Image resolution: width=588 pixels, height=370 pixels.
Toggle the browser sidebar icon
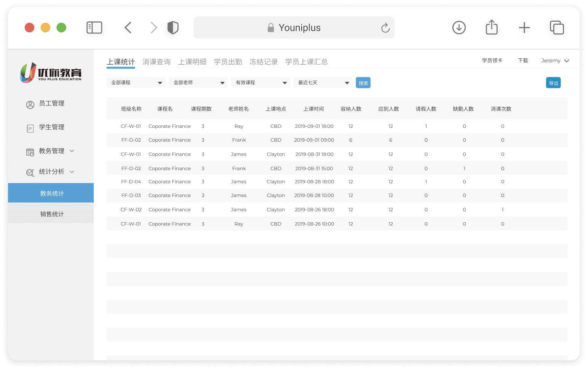pyautogui.click(x=94, y=28)
